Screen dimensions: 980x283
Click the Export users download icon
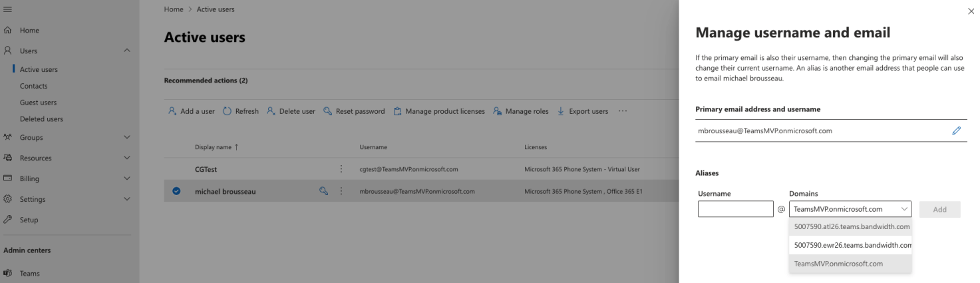point(560,111)
